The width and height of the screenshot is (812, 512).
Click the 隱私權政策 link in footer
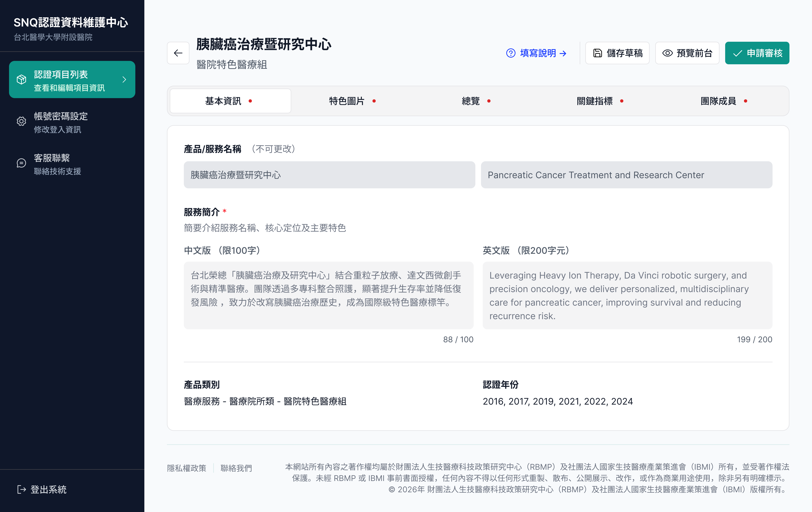click(186, 468)
